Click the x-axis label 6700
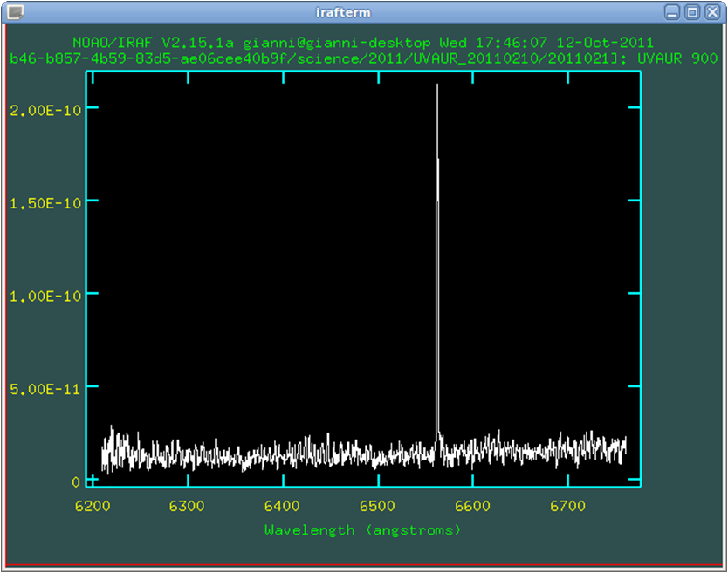 pos(567,506)
